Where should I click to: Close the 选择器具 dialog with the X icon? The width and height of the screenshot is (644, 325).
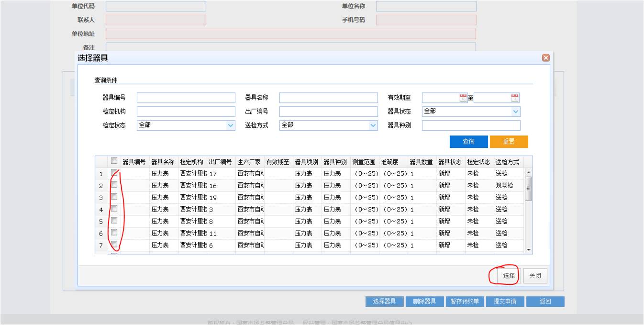(x=545, y=58)
